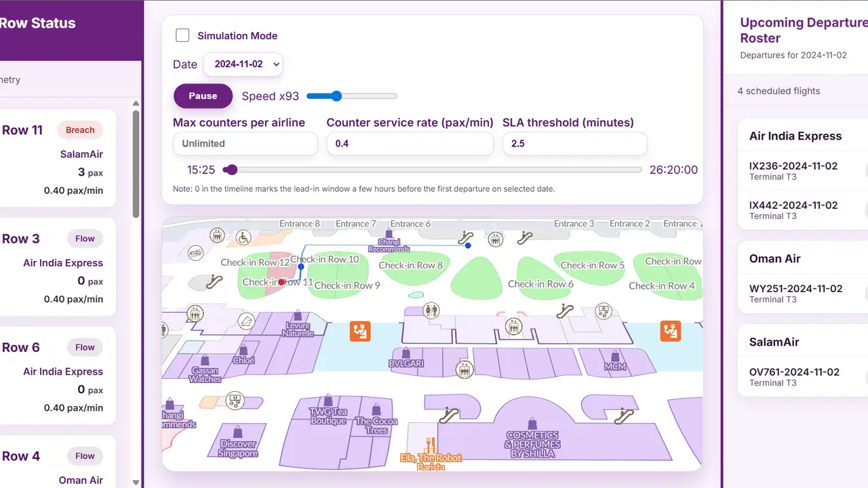Screen dimensions: 868x488
Task: Click the blue route endpoint dot near Entrance 6
Action: pos(468,245)
